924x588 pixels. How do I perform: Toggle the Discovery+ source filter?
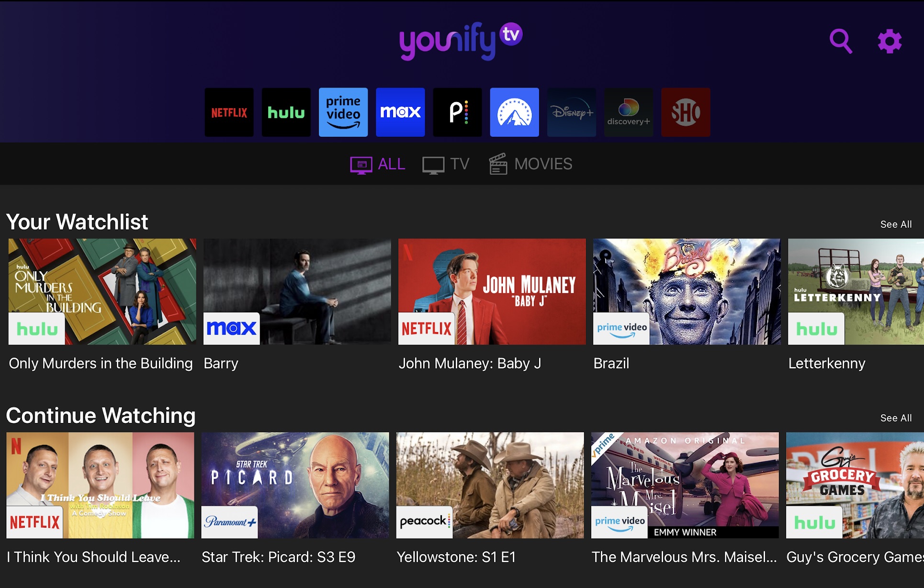(x=628, y=112)
